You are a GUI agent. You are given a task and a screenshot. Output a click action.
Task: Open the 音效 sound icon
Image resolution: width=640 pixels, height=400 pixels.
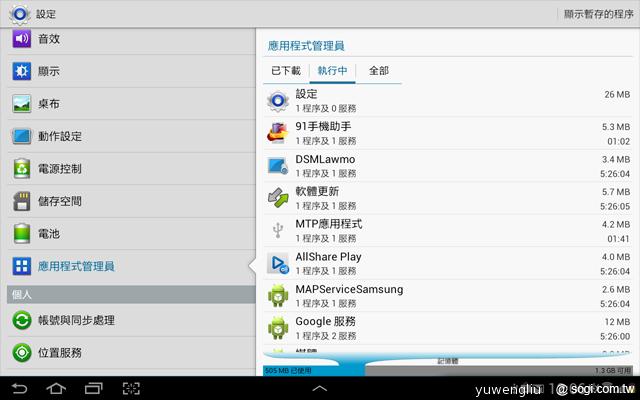(x=22, y=39)
